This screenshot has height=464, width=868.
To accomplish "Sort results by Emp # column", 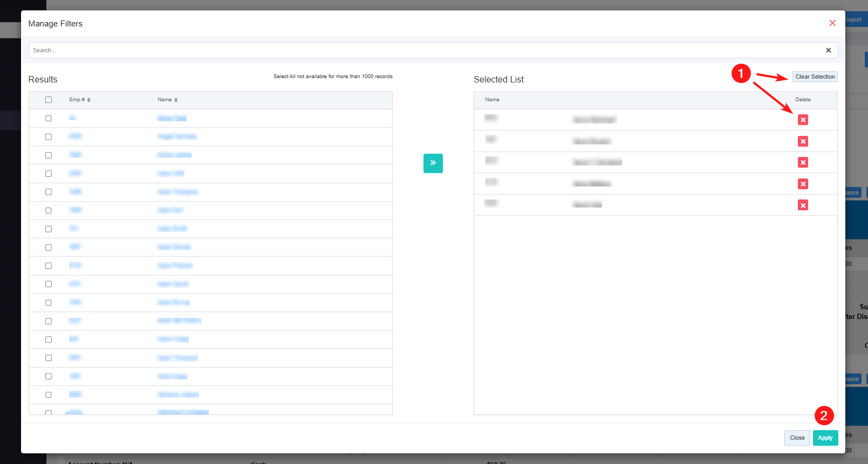I will point(79,100).
